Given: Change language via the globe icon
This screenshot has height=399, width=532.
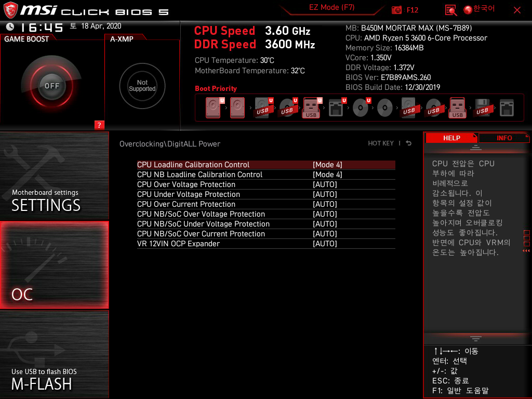Looking at the screenshot, I should click(x=468, y=10).
